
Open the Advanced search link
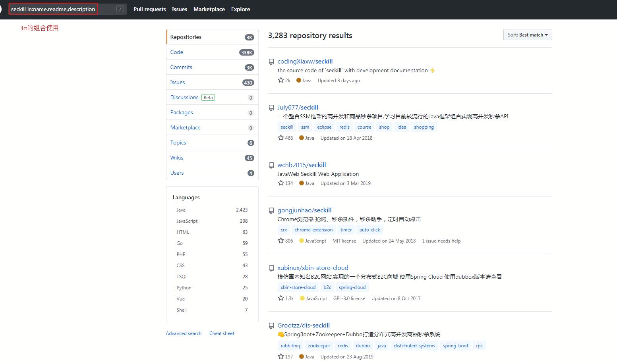(x=184, y=333)
